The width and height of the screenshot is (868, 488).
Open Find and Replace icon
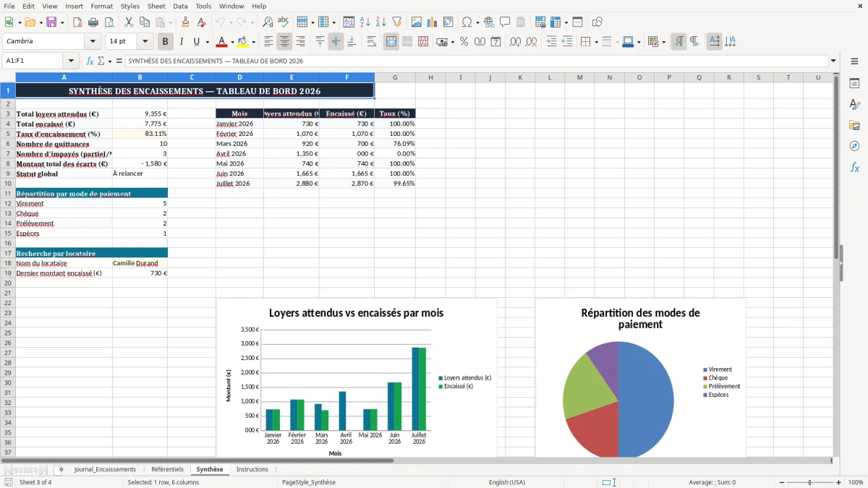pyautogui.click(x=268, y=22)
